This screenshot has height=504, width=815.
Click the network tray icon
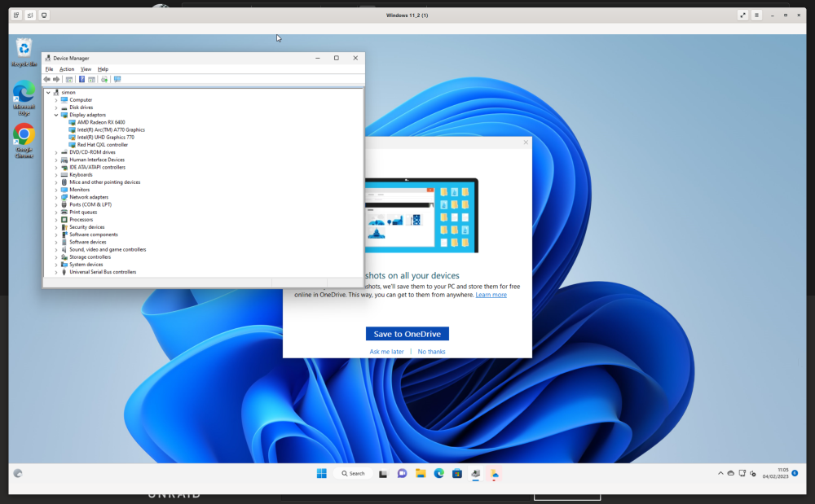742,473
